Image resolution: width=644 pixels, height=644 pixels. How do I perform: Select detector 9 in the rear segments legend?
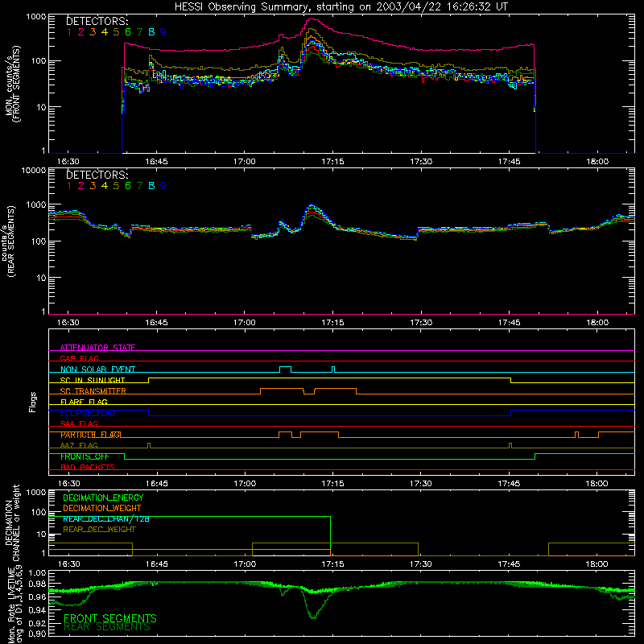(x=163, y=186)
